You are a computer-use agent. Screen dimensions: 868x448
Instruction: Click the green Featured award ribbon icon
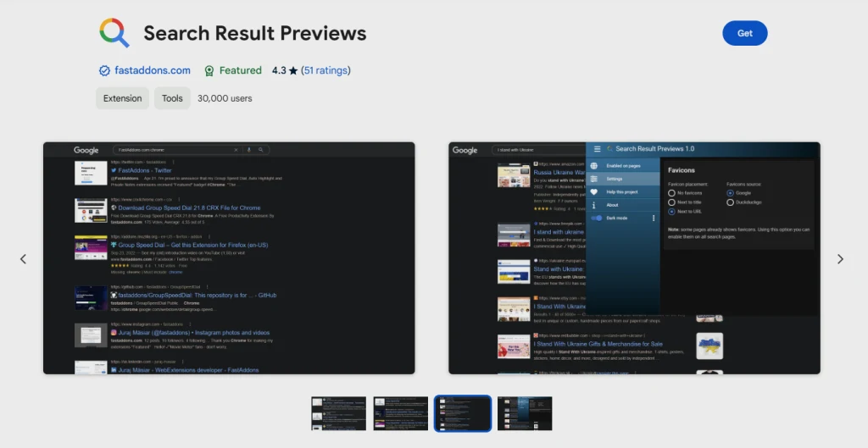click(209, 71)
